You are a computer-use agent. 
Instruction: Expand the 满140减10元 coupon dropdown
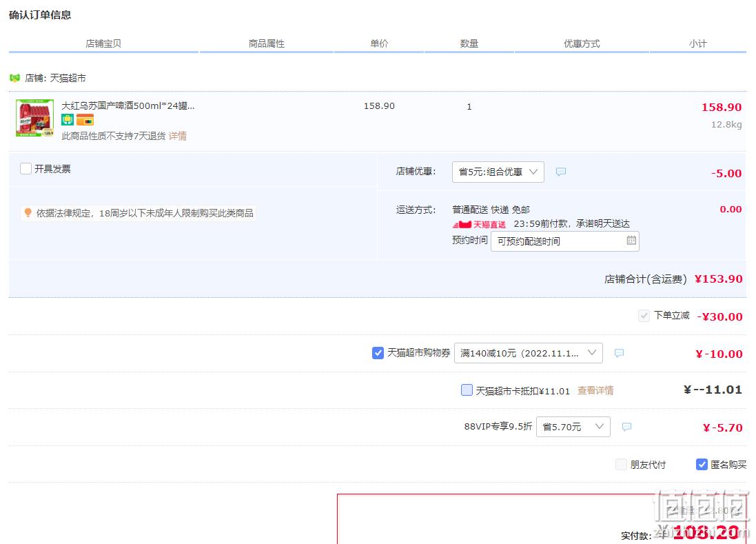tap(529, 353)
